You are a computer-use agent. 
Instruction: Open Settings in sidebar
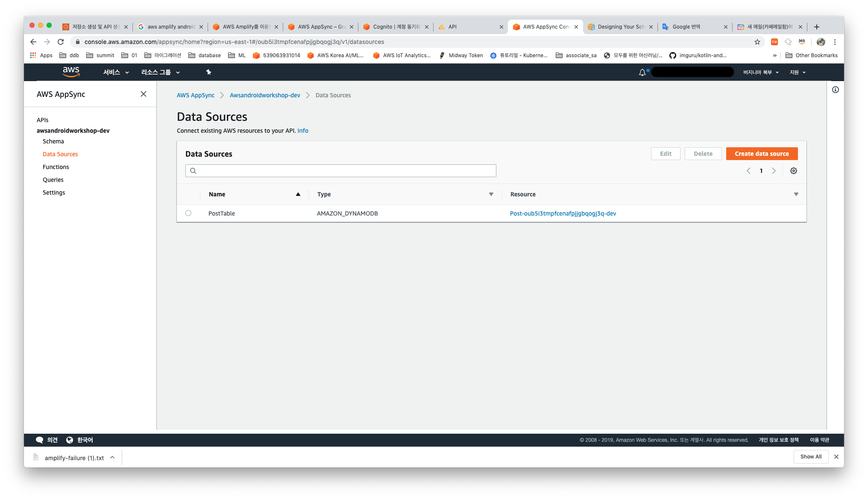tap(54, 193)
